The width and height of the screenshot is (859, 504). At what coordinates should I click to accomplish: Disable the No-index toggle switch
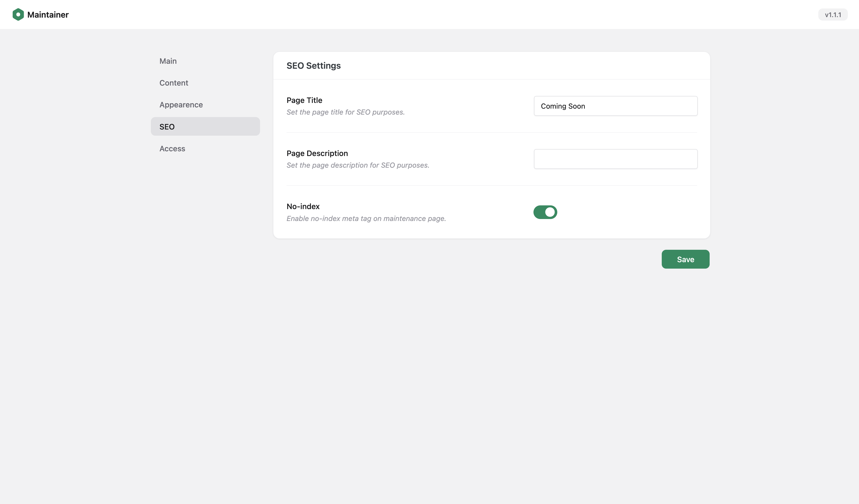tap(545, 212)
